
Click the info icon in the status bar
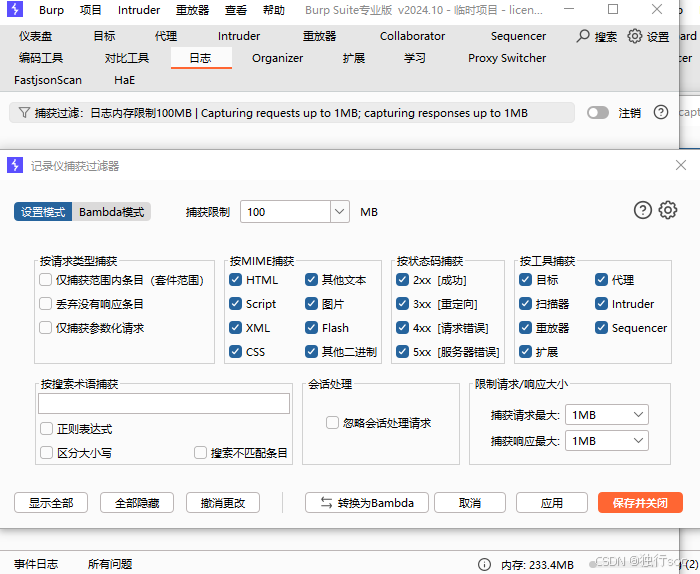pos(484,565)
